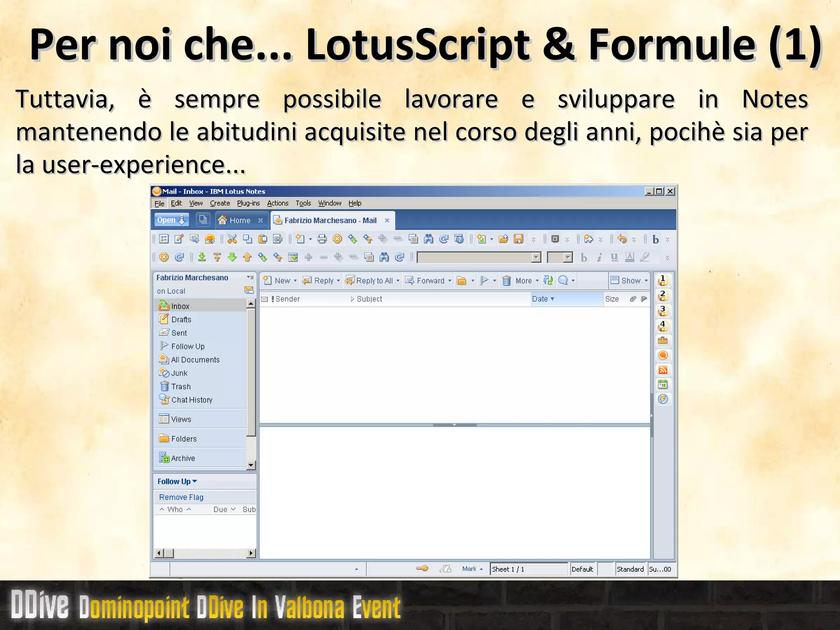
Task: Click the Archive item in navigator
Action: pos(183,458)
